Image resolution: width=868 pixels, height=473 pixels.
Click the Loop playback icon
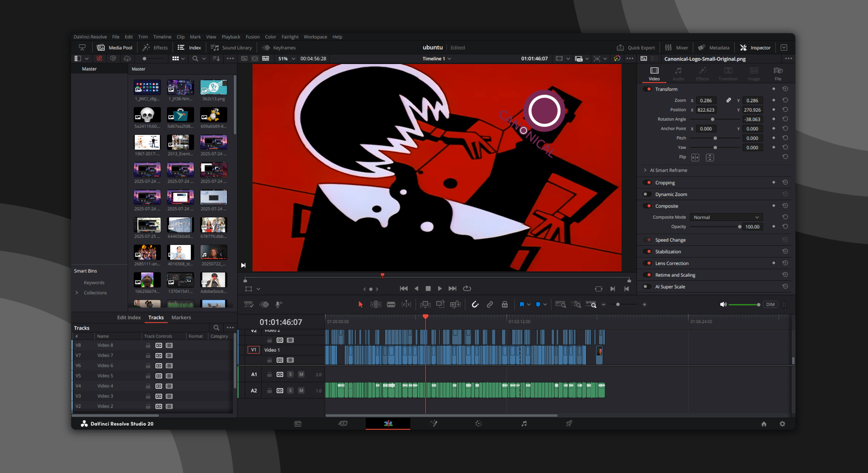(467, 289)
